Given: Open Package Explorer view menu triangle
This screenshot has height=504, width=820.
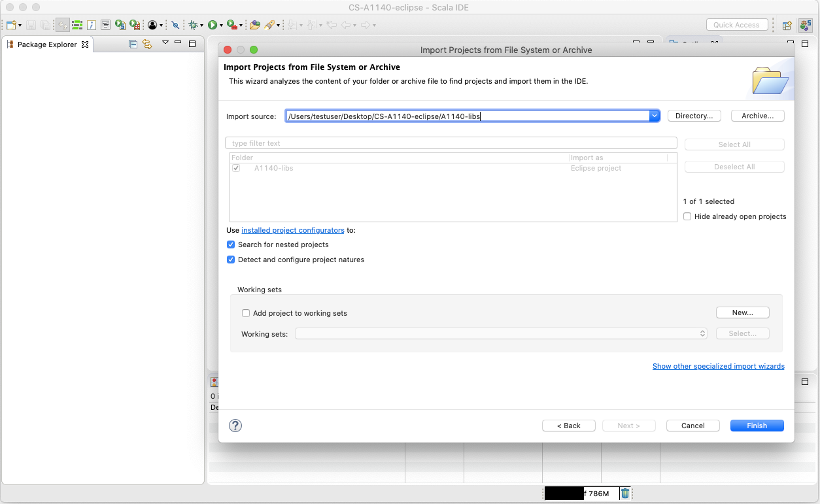Looking at the screenshot, I should point(165,42).
